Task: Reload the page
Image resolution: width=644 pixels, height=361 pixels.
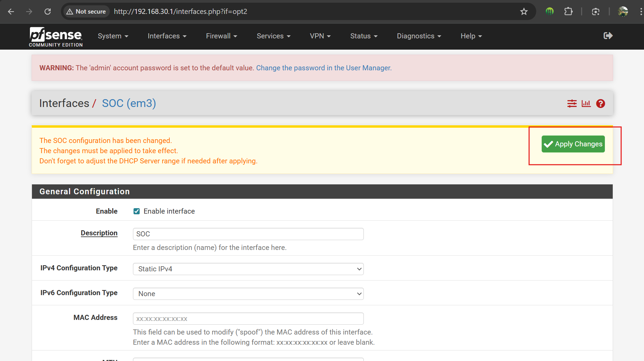Action: pos(48,12)
